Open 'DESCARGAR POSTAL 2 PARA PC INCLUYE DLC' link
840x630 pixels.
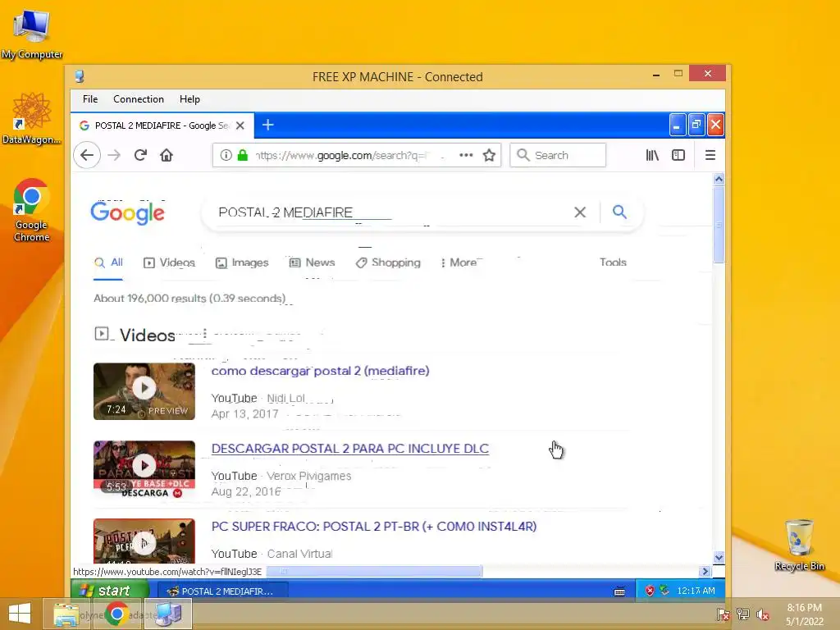click(349, 449)
